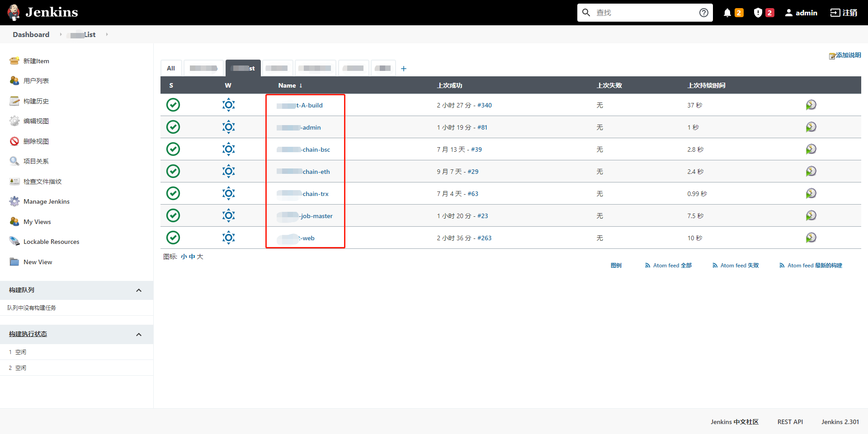
Task: Open Jenkins 中文社区 footer link
Action: point(735,422)
